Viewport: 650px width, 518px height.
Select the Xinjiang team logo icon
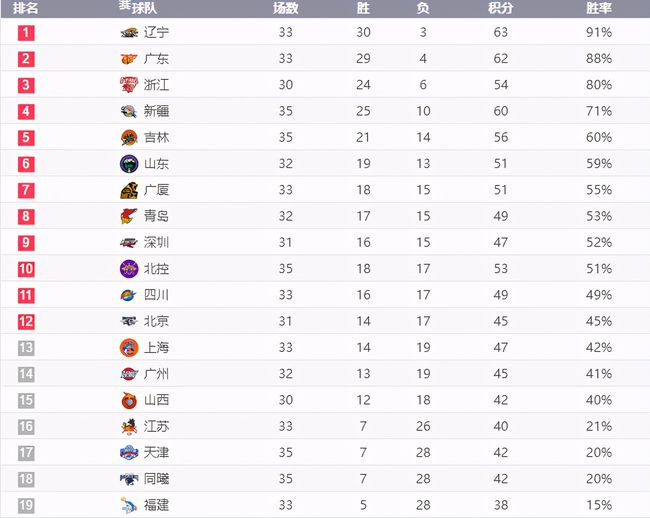(x=129, y=111)
